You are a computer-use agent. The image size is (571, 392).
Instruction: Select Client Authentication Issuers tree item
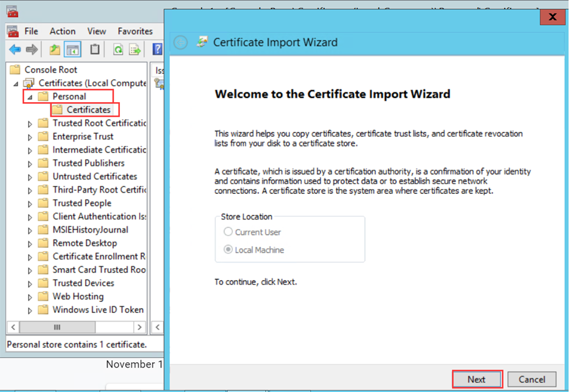tap(99, 216)
